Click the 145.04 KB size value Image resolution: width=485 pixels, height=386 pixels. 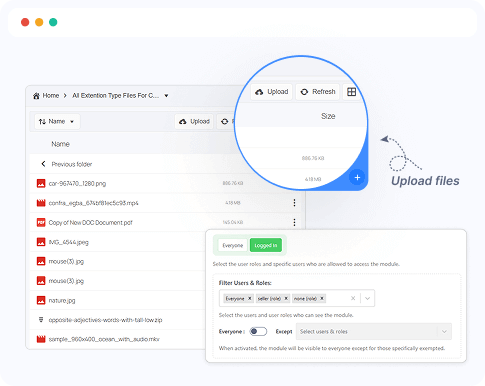click(x=233, y=222)
